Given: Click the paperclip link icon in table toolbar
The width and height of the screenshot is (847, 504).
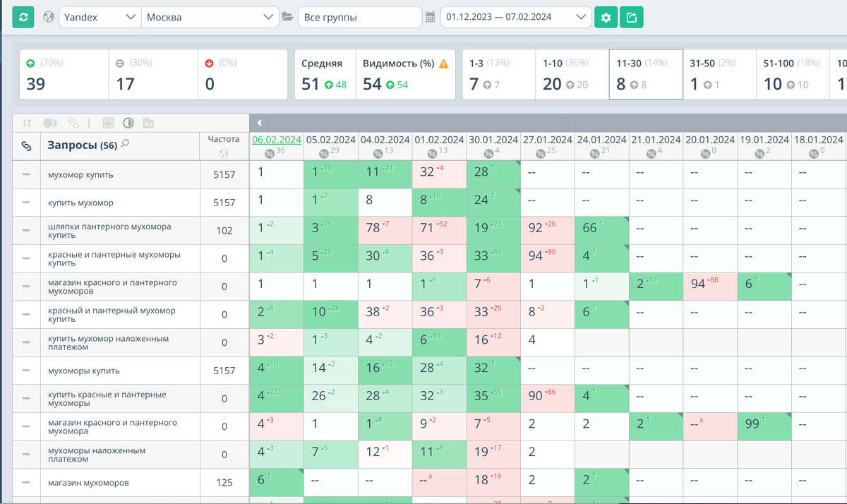Looking at the screenshot, I should click(x=73, y=122).
